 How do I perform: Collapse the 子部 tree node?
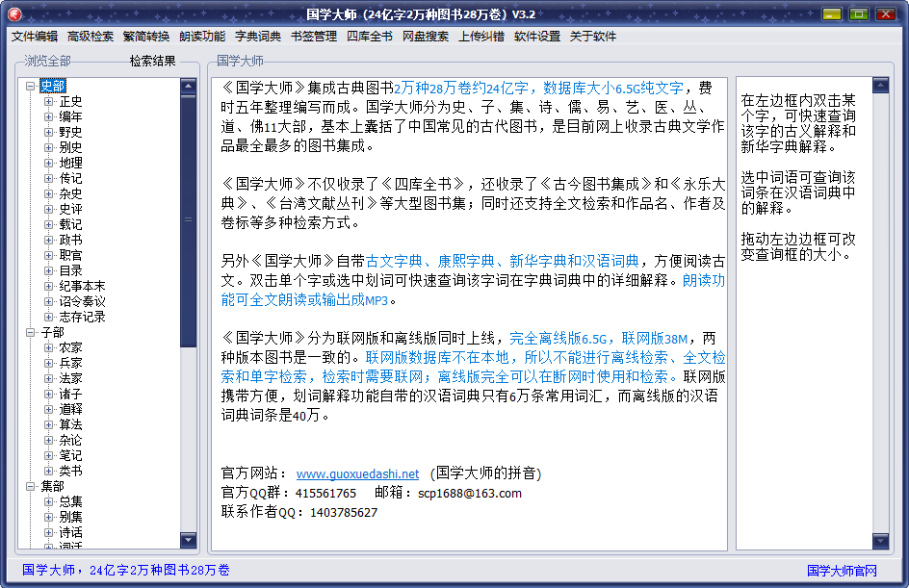tap(30, 333)
